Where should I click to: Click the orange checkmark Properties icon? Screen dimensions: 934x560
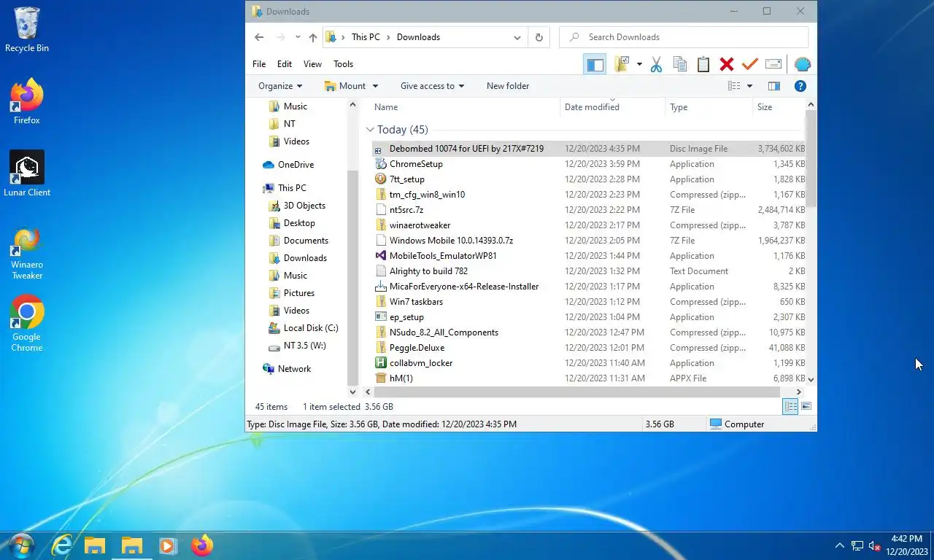pyautogui.click(x=749, y=64)
